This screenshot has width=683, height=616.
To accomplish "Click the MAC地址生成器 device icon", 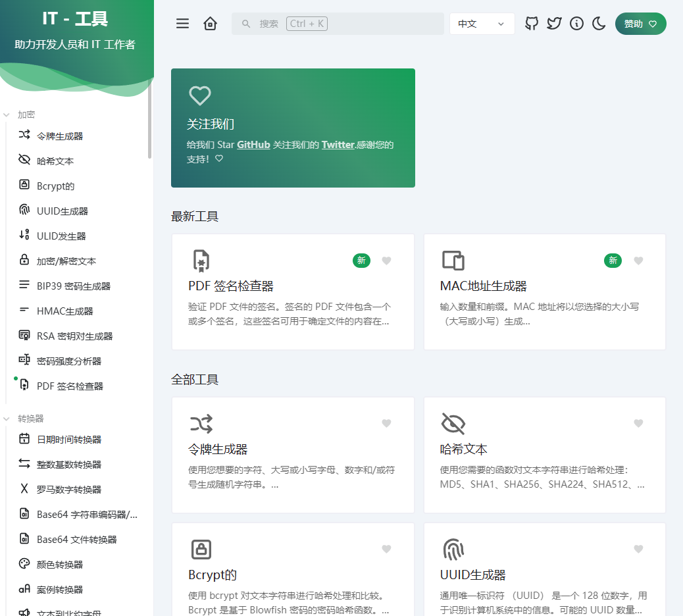I will click(x=453, y=261).
